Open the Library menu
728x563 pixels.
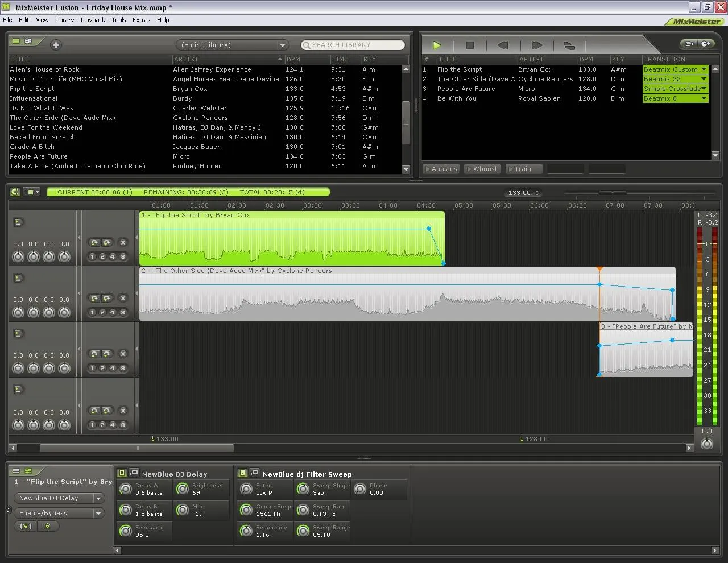[64, 20]
